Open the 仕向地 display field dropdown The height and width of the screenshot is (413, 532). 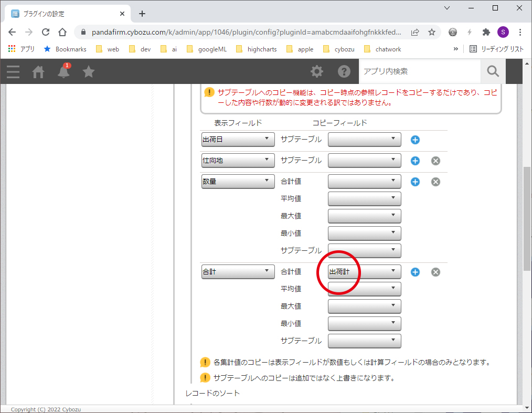pos(238,161)
